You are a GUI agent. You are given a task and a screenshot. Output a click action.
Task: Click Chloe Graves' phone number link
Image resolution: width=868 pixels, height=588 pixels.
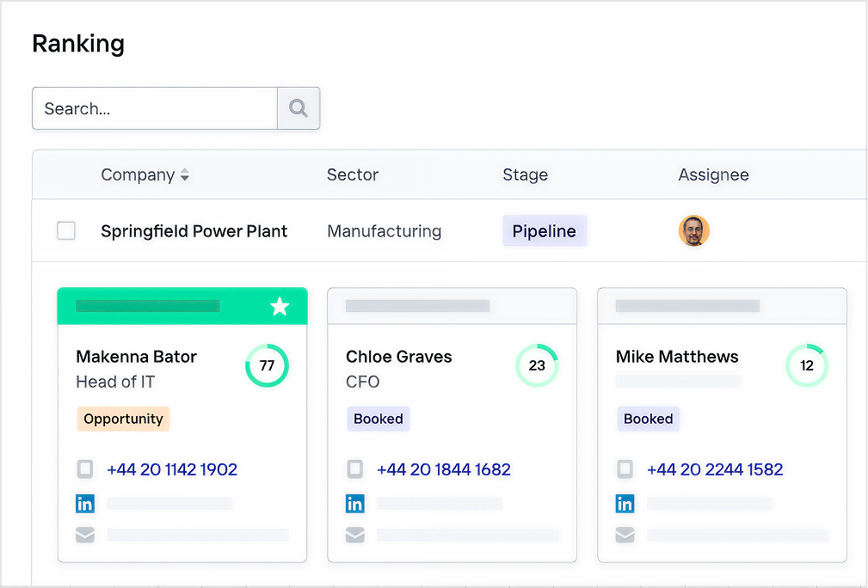(x=443, y=469)
